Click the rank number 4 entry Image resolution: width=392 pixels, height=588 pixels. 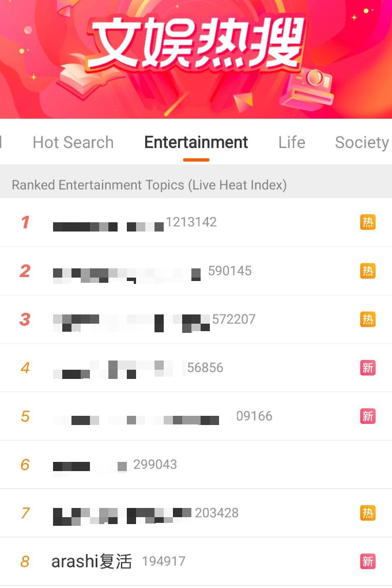[x=196, y=367]
